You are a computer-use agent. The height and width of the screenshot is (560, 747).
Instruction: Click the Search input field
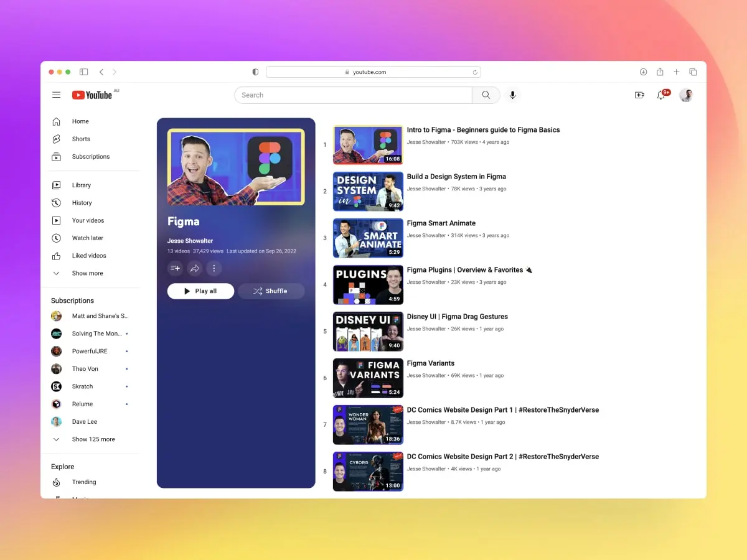353,95
